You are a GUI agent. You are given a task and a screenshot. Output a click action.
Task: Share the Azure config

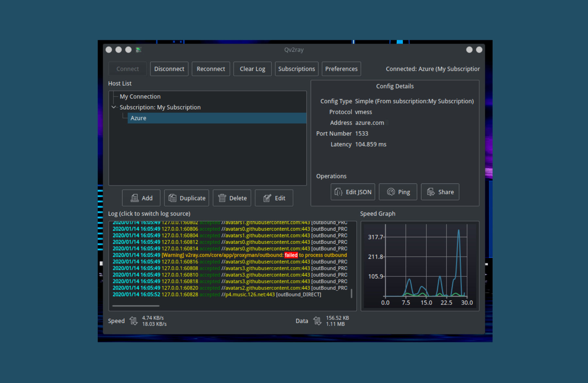coord(440,192)
